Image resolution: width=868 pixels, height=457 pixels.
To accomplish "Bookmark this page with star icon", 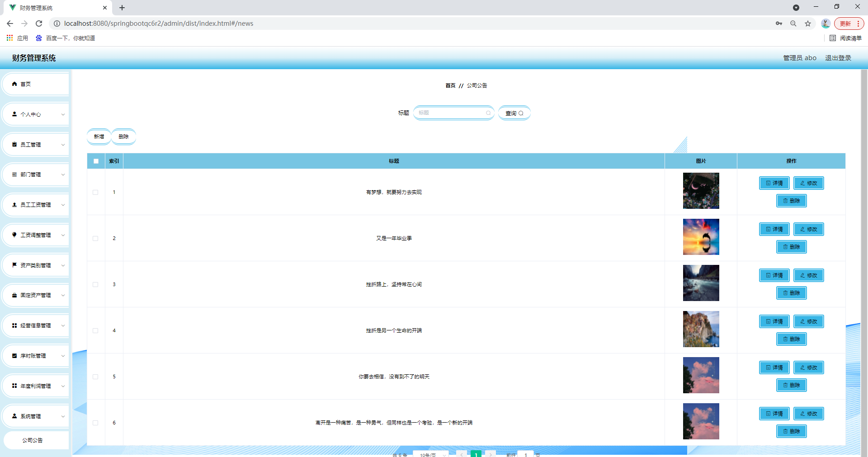I will 808,24.
